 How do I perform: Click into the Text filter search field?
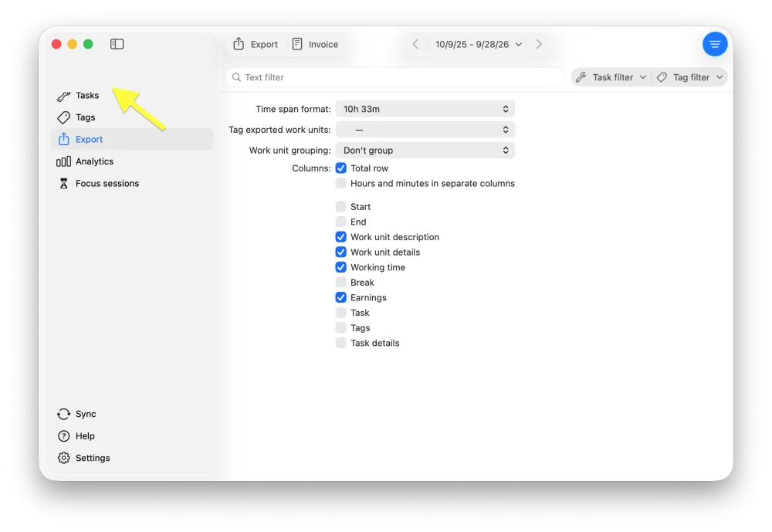click(x=394, y=77)
